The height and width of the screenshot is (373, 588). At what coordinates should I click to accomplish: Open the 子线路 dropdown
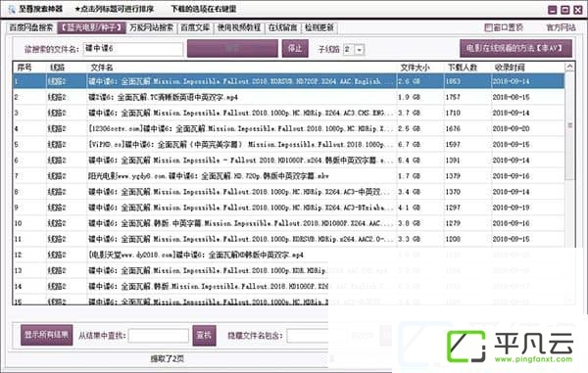[360, 49]
